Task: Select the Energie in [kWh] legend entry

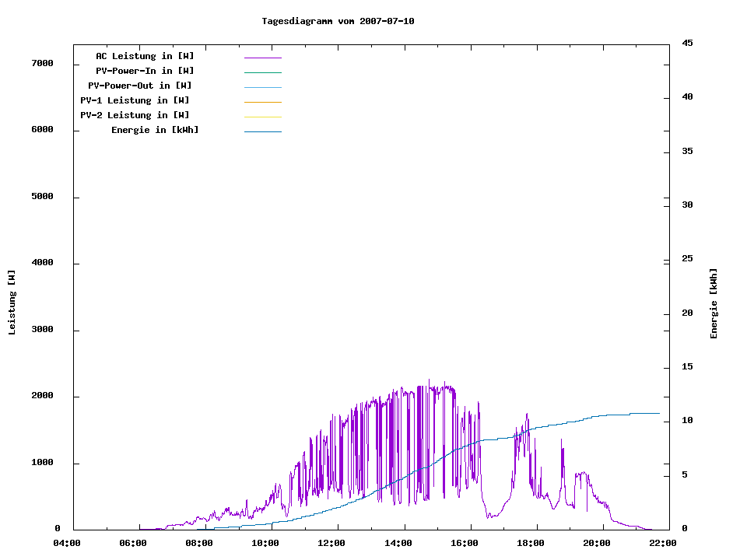Action: tap(155, 130)
